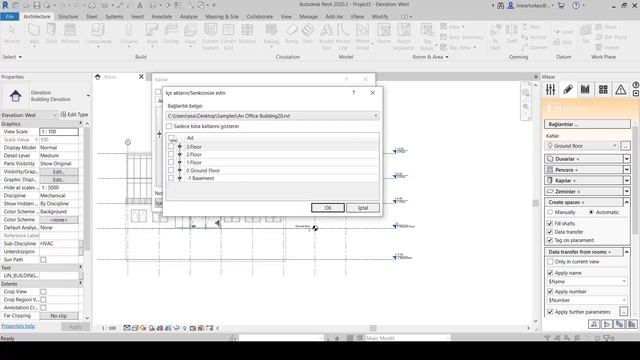Click the Revit 'R' application logo
Viewport: 640px width, 360px height.
click(5, 5)
